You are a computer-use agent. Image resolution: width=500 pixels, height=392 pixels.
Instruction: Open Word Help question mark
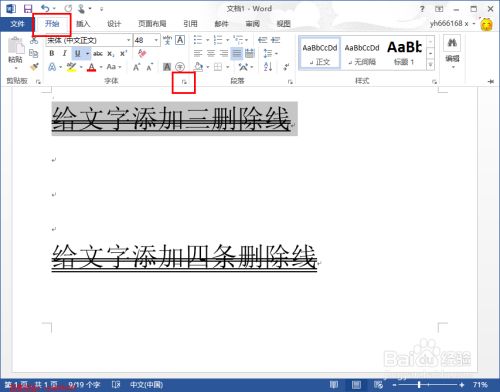pos(422,9)
